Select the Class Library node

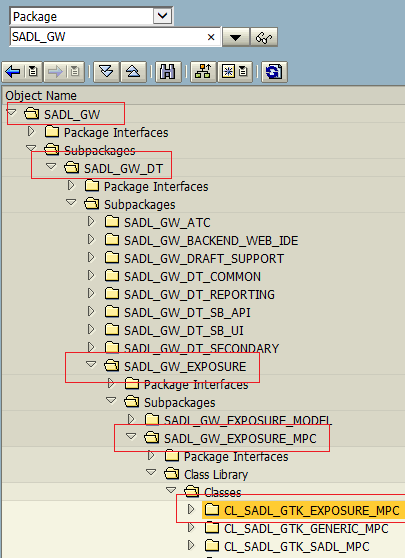216,475
